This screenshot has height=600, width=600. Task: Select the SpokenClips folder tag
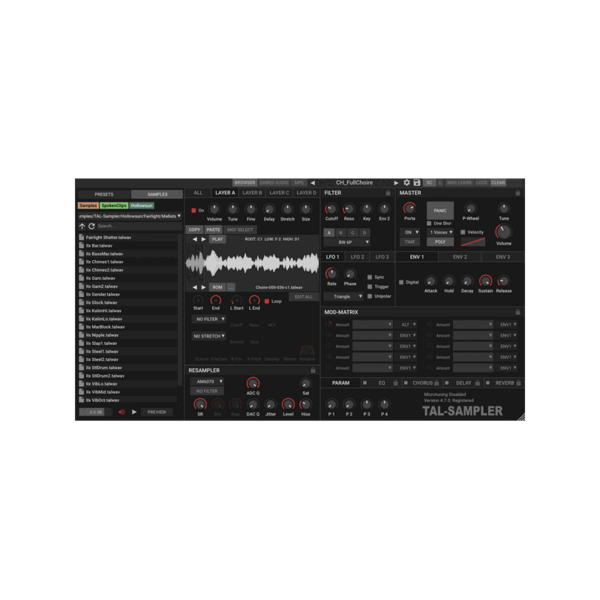point(114,205)
